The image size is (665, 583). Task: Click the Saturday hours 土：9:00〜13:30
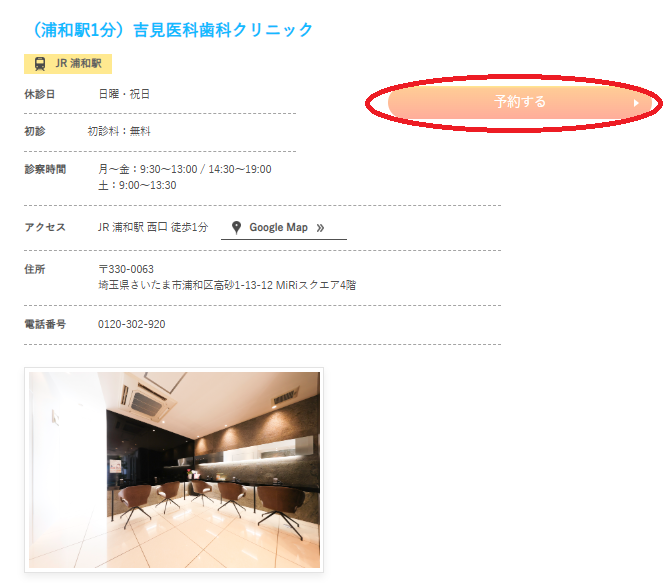(137, 186)
